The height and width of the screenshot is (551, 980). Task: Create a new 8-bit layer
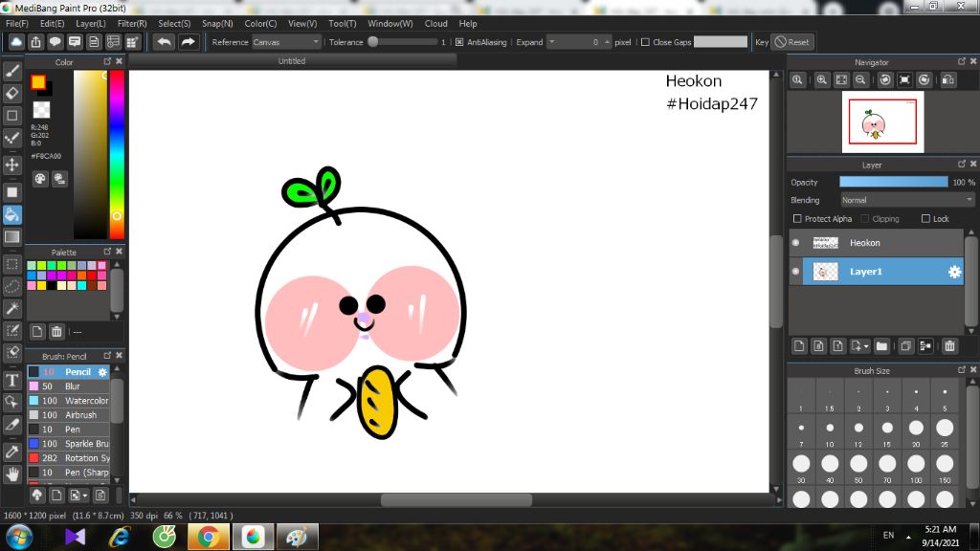(x=818, y=346)
